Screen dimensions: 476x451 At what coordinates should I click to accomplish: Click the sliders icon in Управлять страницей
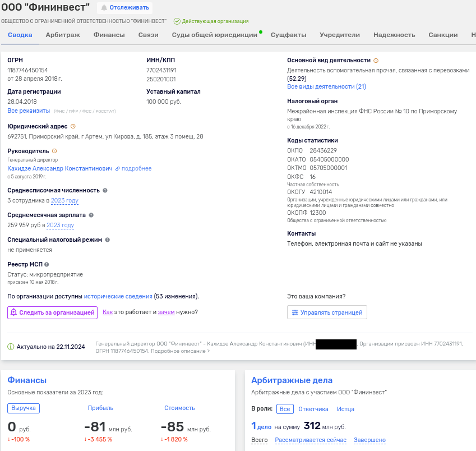[x=295, y=312]
